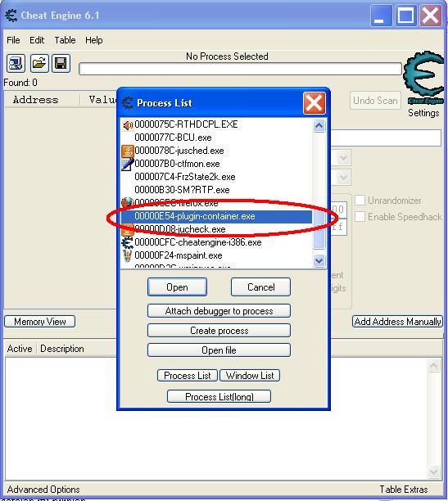448x501 pixels.
Task: Click the Value column header
Action: click(x=99, y=100)
